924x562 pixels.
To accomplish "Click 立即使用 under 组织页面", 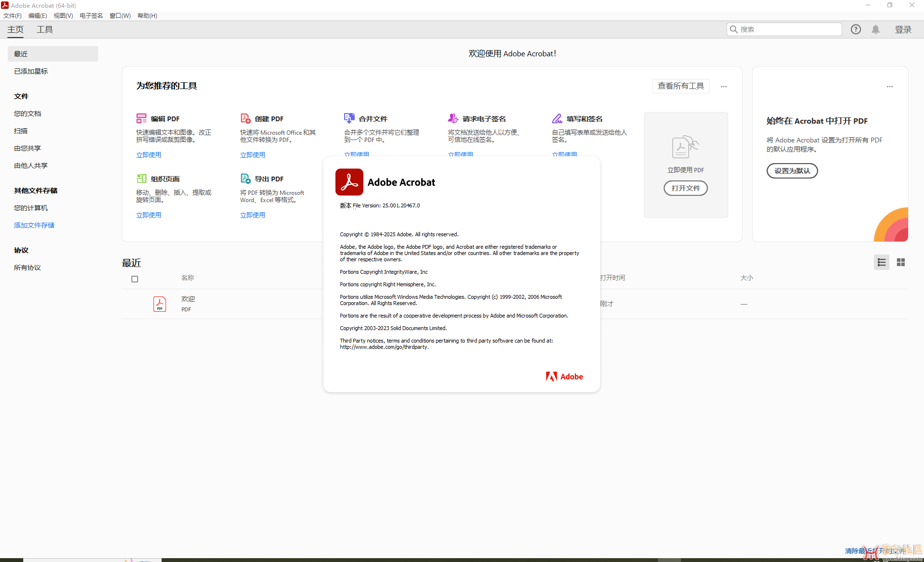I will [149, 215].
